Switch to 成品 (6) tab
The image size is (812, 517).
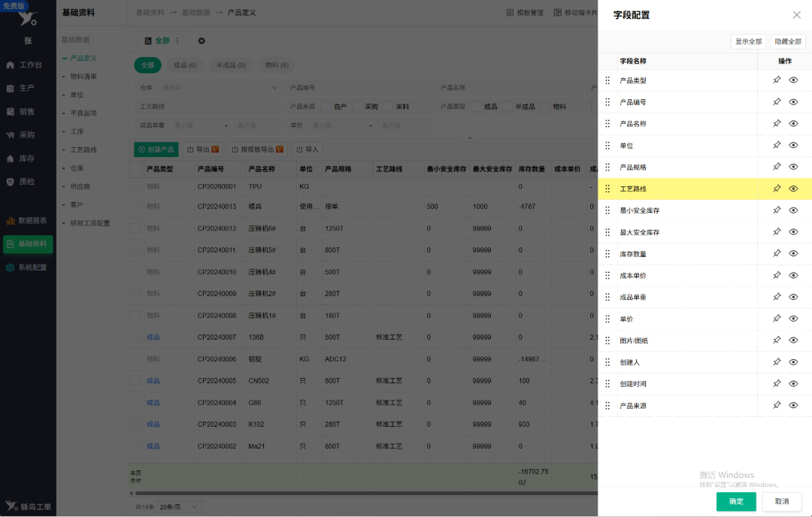pyautogui.click(x=185, y=65)
